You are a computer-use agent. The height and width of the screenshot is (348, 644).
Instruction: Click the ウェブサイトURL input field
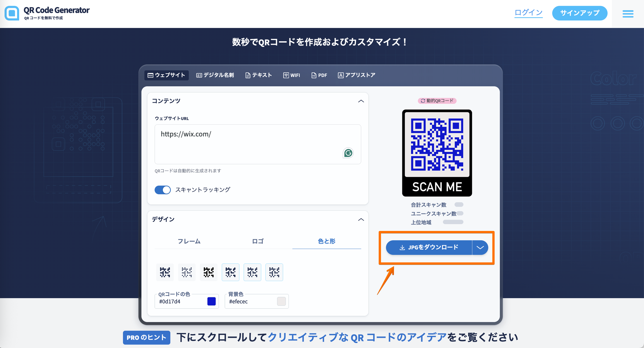click(x=258, y=144)
